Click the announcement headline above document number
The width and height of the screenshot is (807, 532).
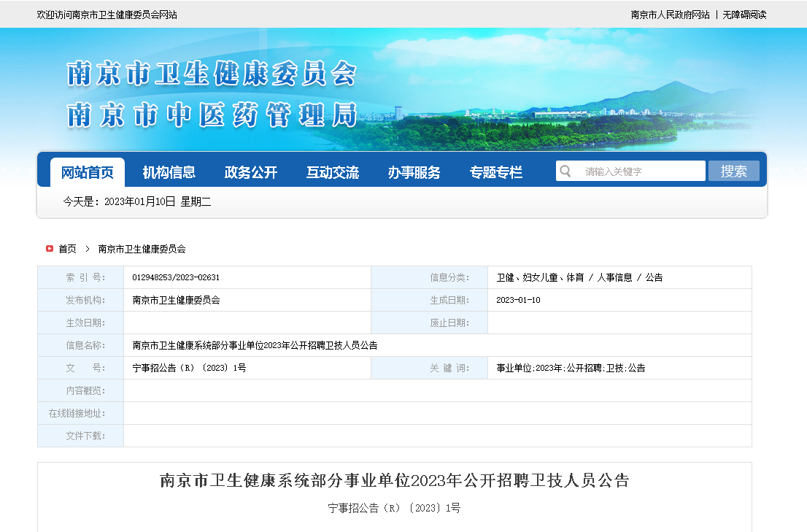click(x=394, y=480)
